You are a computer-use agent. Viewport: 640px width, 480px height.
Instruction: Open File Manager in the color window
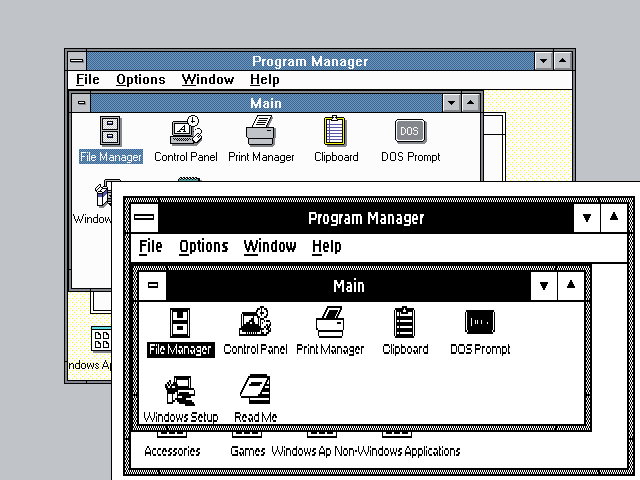pos(110,132)
